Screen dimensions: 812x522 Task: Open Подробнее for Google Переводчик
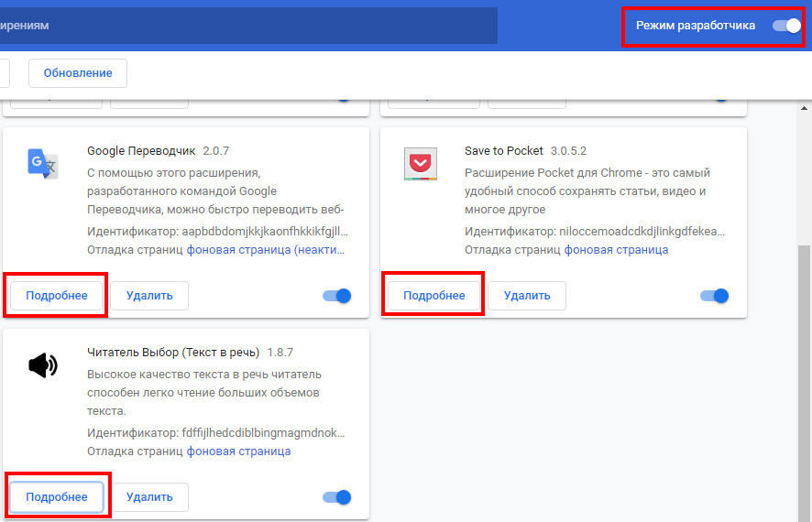[x=57, y=296]
